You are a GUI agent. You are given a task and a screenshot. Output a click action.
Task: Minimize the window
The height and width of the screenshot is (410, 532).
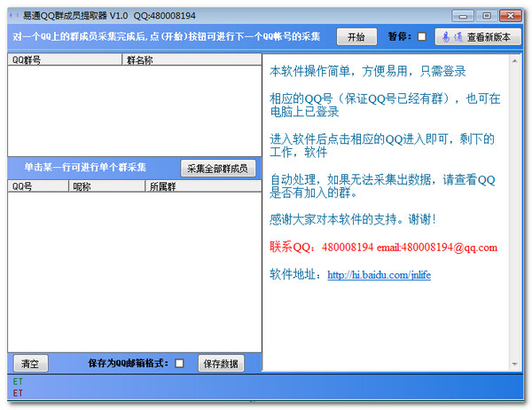coord(463,16)
